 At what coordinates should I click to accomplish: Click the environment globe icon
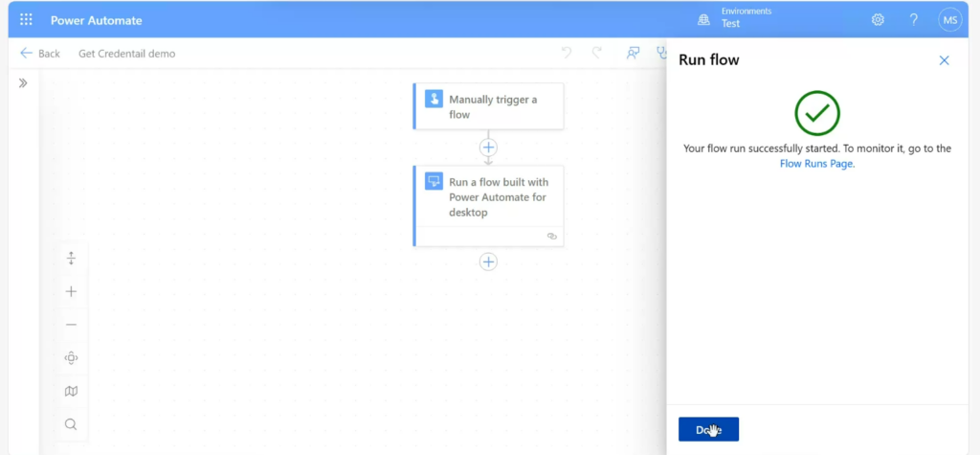(703, 20)
